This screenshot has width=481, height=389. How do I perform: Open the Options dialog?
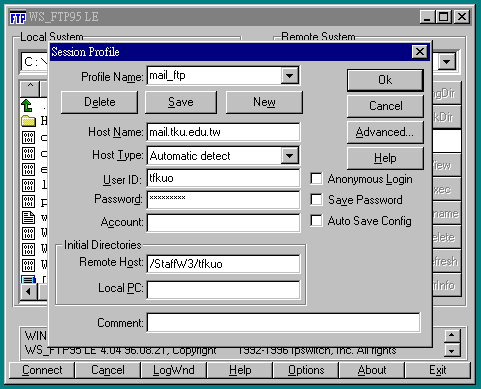point(306,370)
